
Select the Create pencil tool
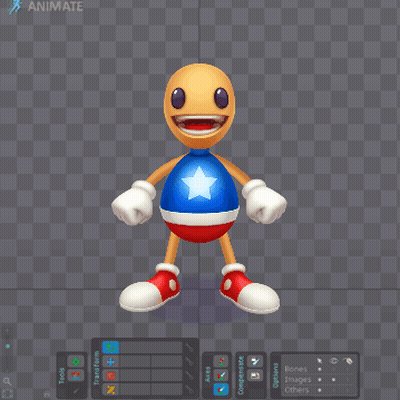pyautogui.click(x=76, y=390)
